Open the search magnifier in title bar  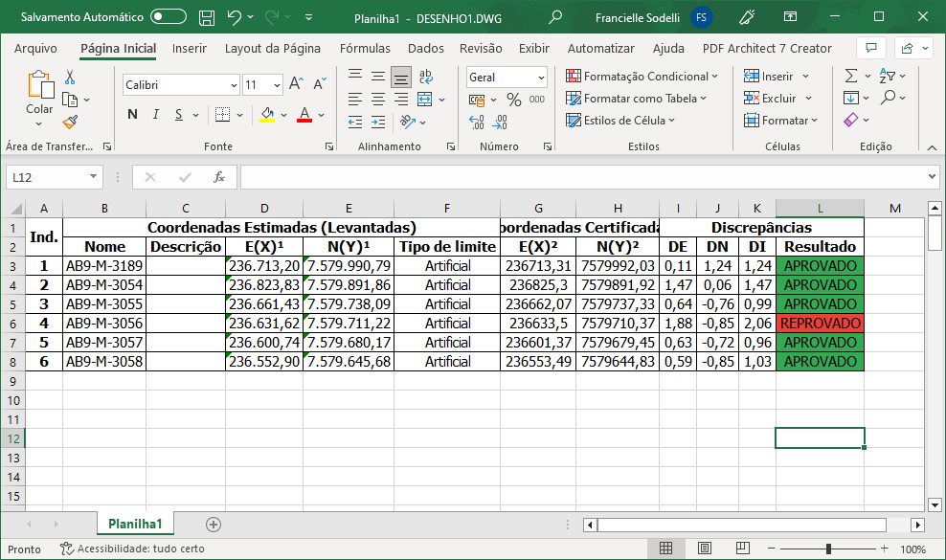(x=555, y=17)
